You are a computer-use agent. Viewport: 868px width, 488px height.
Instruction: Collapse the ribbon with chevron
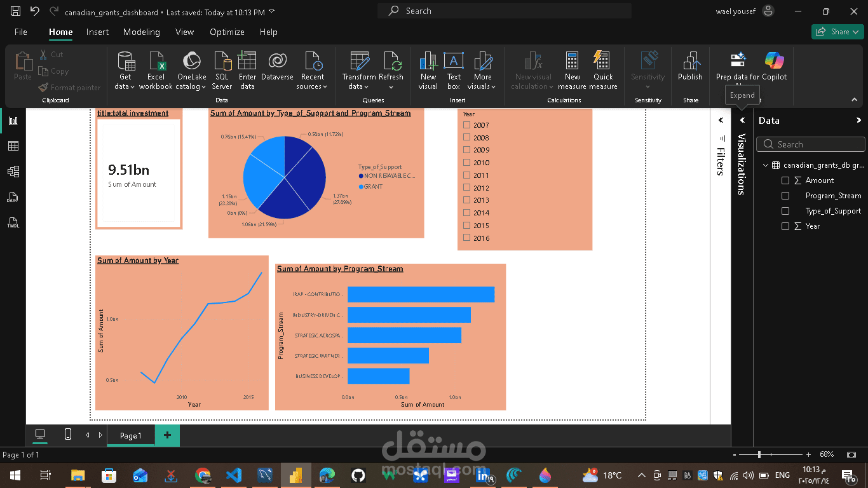click(854, 100)
